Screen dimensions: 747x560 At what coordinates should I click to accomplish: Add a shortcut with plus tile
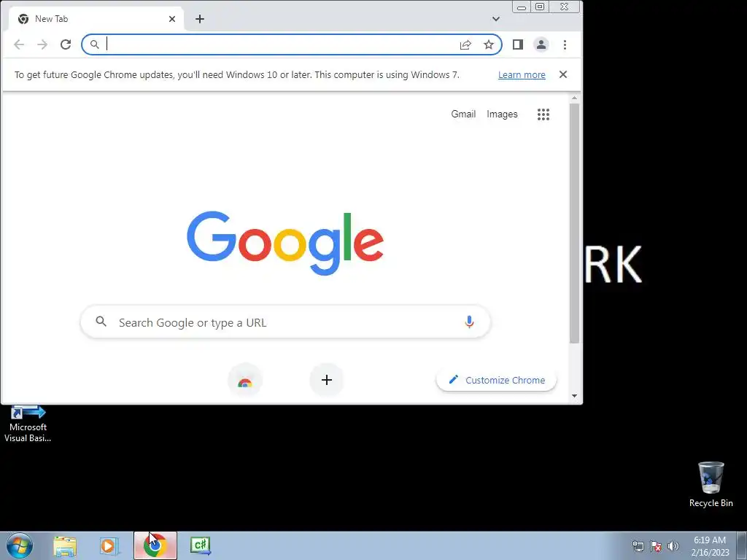point(327,380)
